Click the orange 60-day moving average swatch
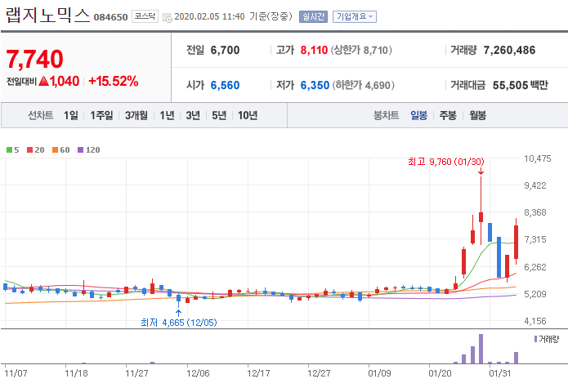 (x=56, y=149)
